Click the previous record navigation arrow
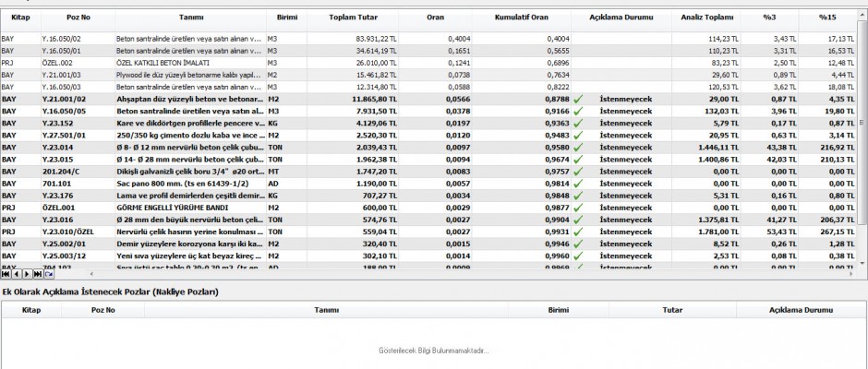Viewport: 868px width, 369px height. tap(16, 274)
